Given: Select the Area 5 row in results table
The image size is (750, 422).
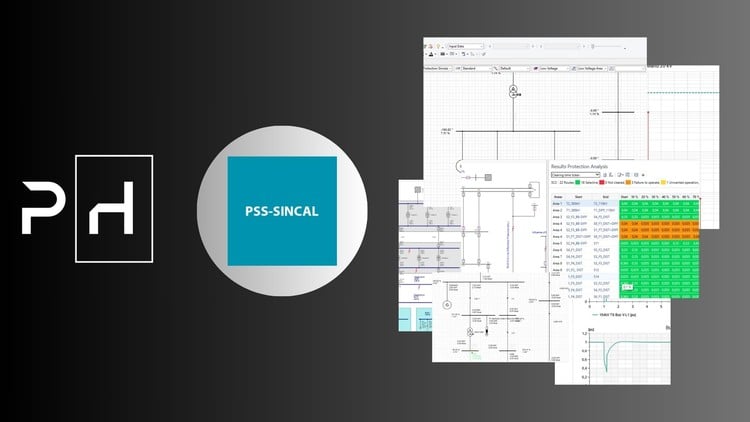Looking at the screenshot, I should point(625,243).
